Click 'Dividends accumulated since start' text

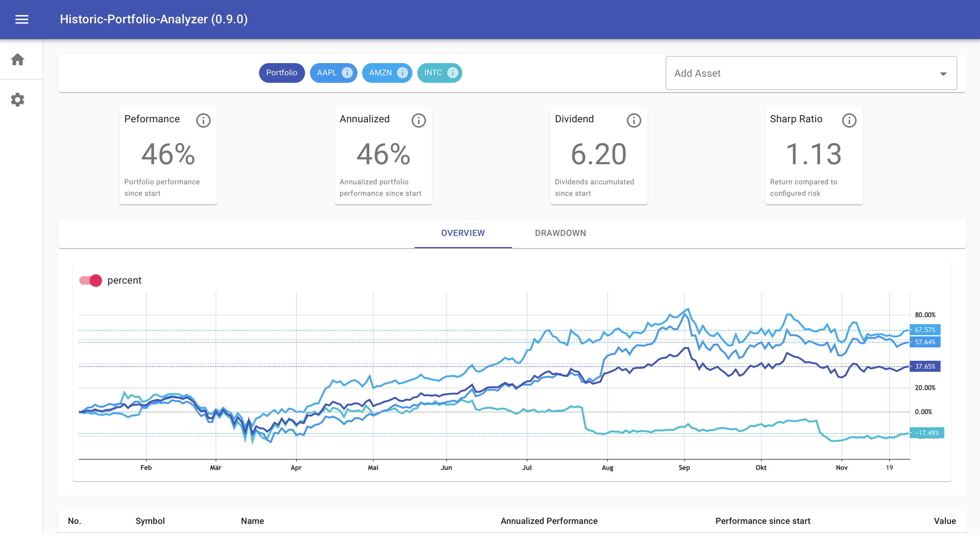click(x=594, y=188)
